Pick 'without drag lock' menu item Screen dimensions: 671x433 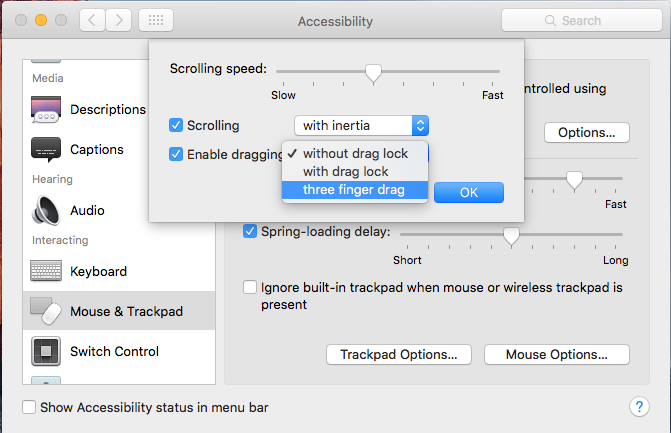355,154
